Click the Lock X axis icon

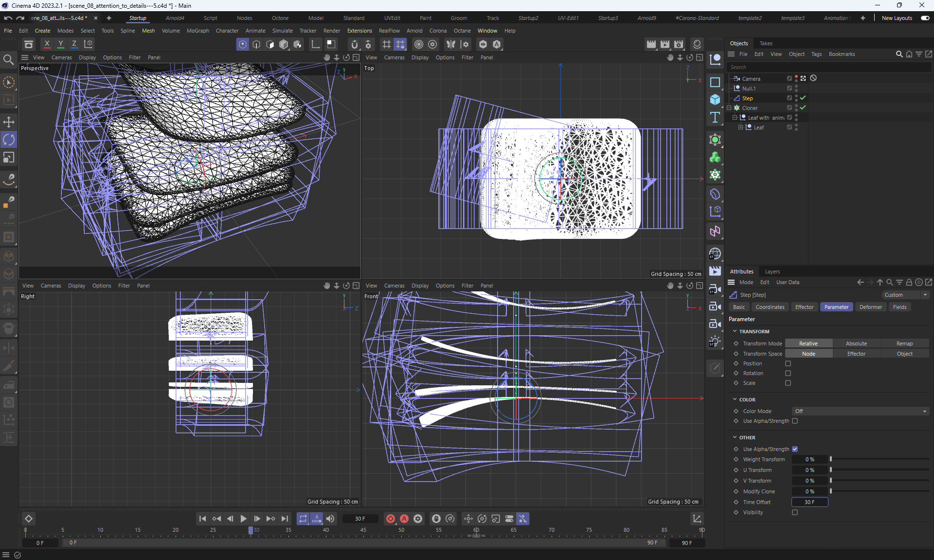[x=47, y=44]
